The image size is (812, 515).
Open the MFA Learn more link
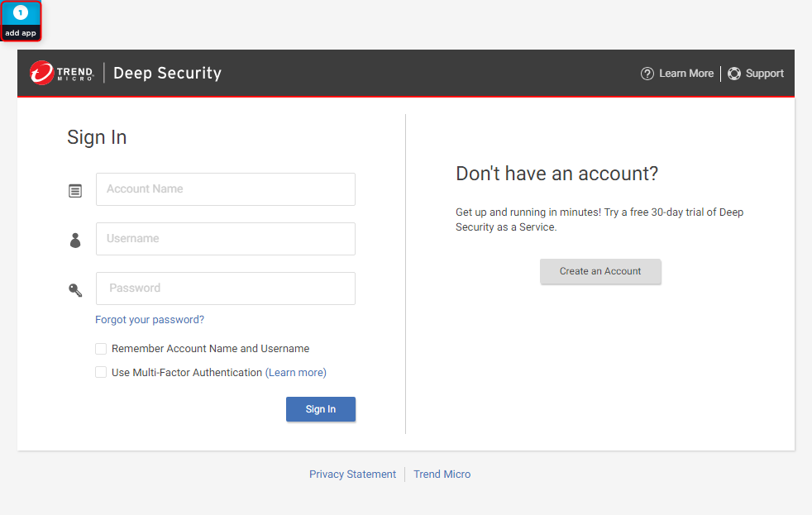[296, 373]
